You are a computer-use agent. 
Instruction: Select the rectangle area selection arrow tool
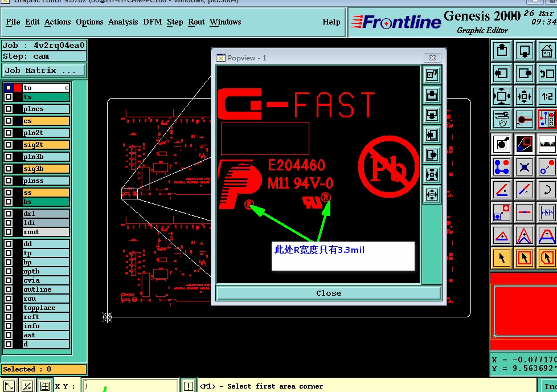click(525, 258)
